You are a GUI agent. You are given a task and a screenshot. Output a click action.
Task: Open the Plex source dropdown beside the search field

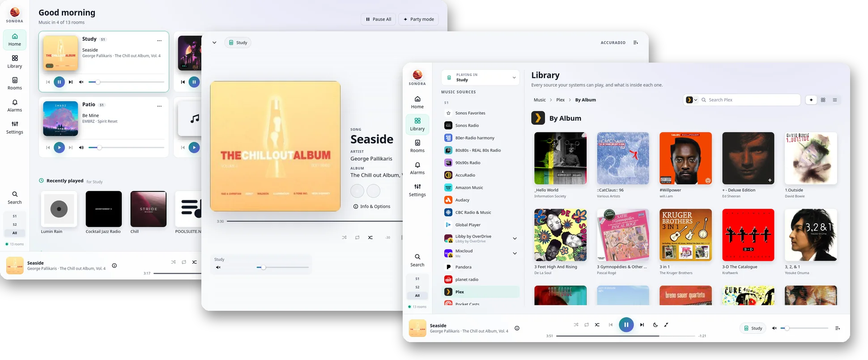692,100
